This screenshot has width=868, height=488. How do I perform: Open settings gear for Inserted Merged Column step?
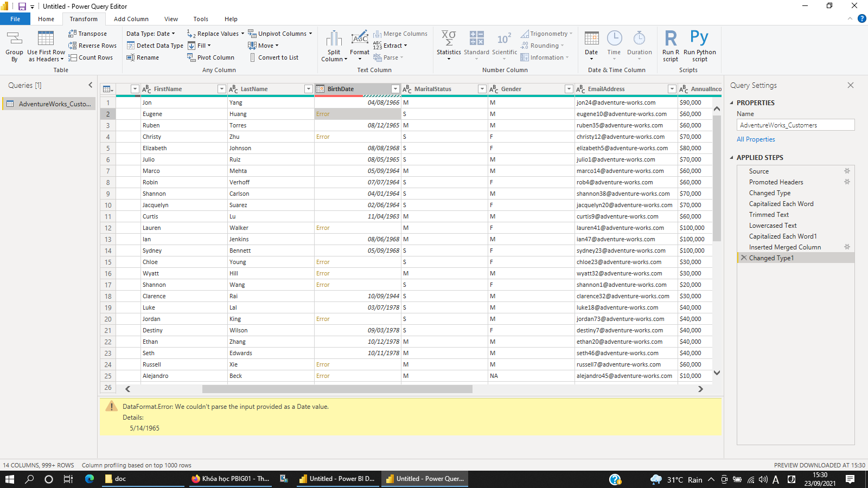[847, 247]
